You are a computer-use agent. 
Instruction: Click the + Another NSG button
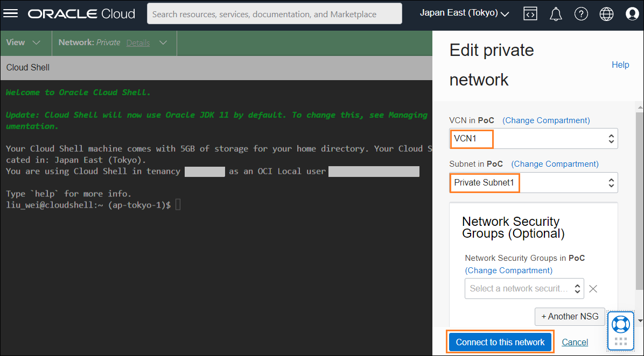point(570,316)
